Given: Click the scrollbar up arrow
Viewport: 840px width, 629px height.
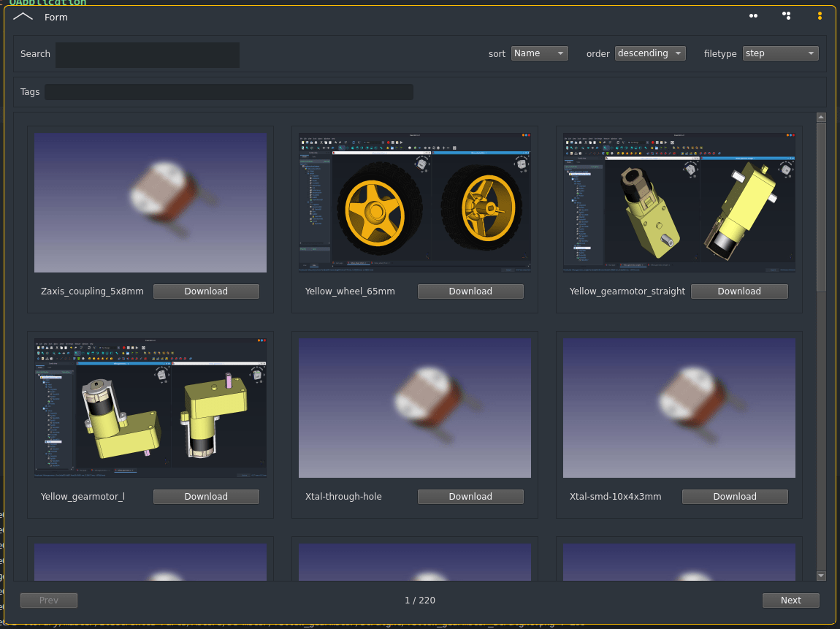Looking at the screenshot, I should coord(821,118).
